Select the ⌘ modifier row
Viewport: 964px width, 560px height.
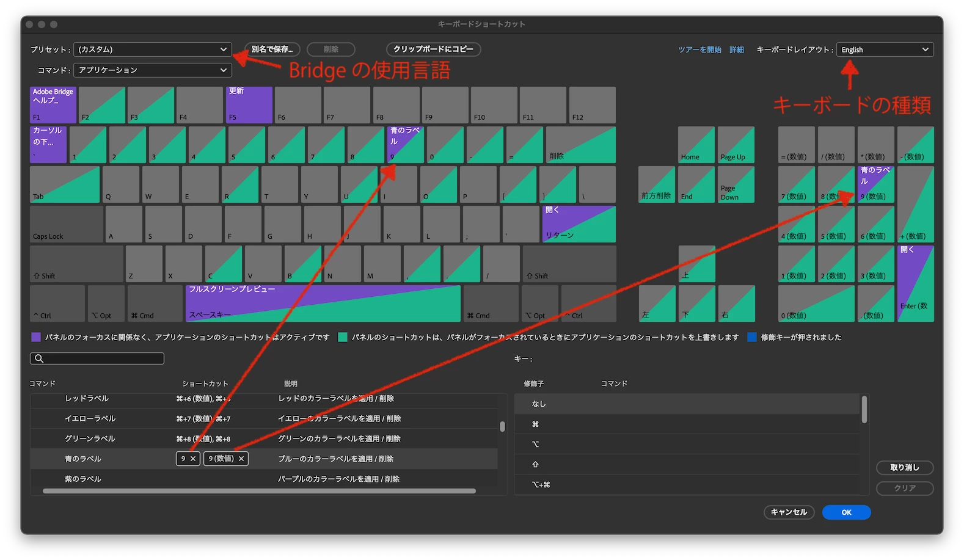tap(687, 424)
